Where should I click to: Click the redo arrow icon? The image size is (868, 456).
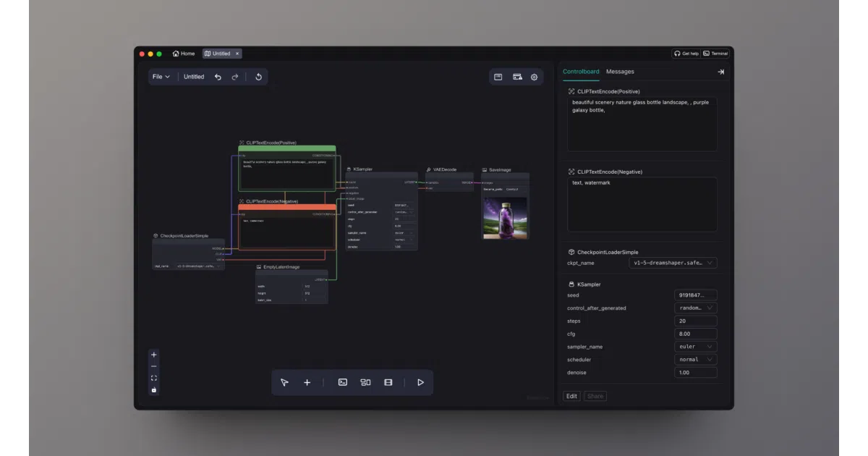[235, 77]
